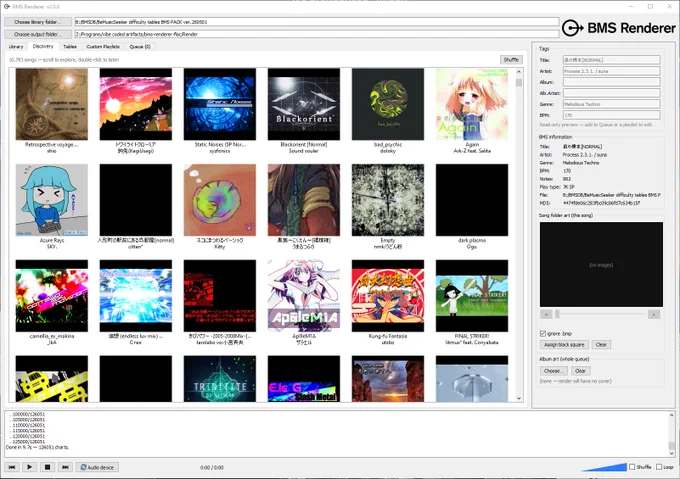Select the dark plasma black cover
The height and width of the screenshot is (479, 680).
pos(472,200)
